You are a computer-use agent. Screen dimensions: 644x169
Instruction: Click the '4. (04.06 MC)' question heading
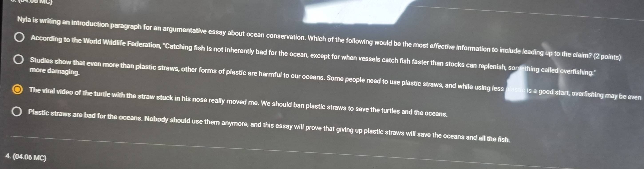[26, 157]
